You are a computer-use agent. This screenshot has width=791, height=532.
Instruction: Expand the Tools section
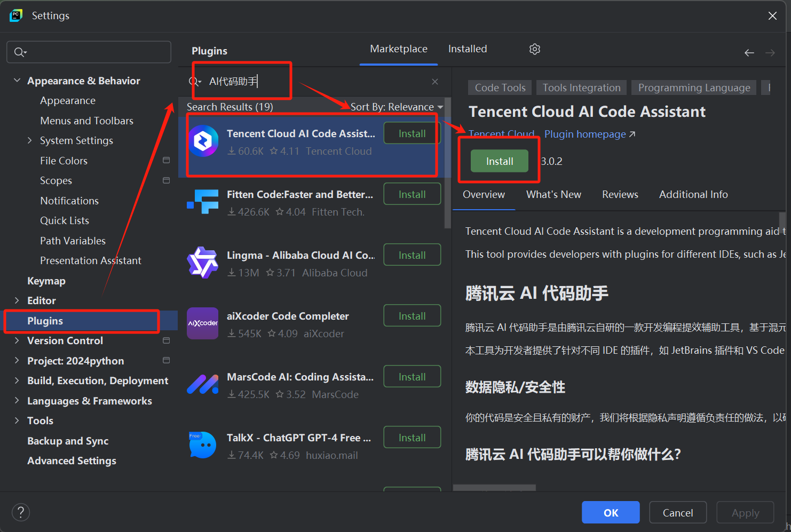point(17,420)
